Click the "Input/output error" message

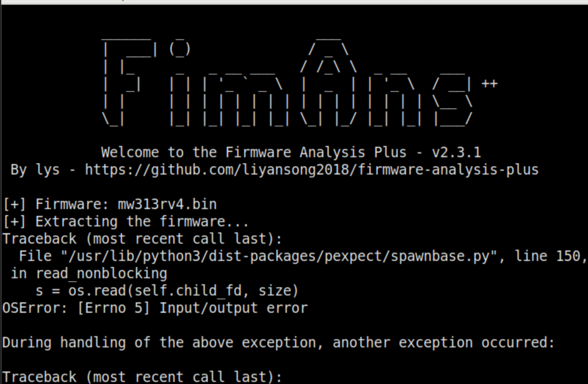pyautogui.click(x=233, y=308)
